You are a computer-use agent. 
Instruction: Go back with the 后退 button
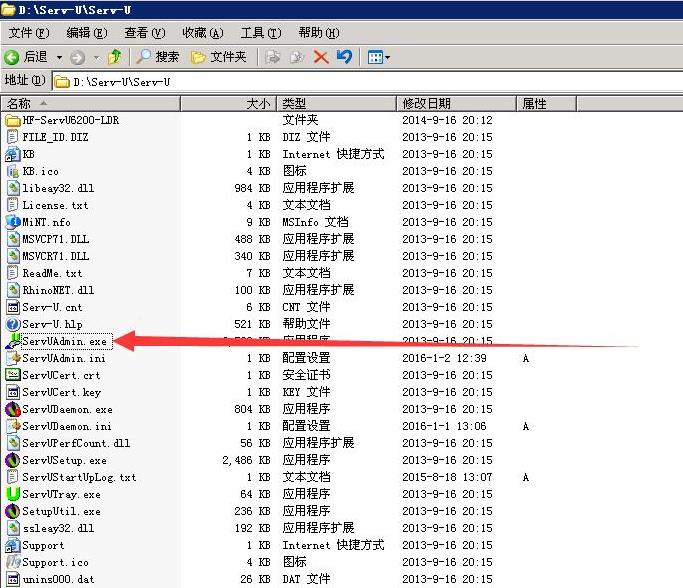point(26,57)
